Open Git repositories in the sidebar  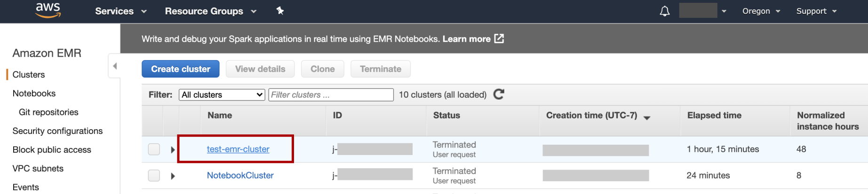(48, 112)
